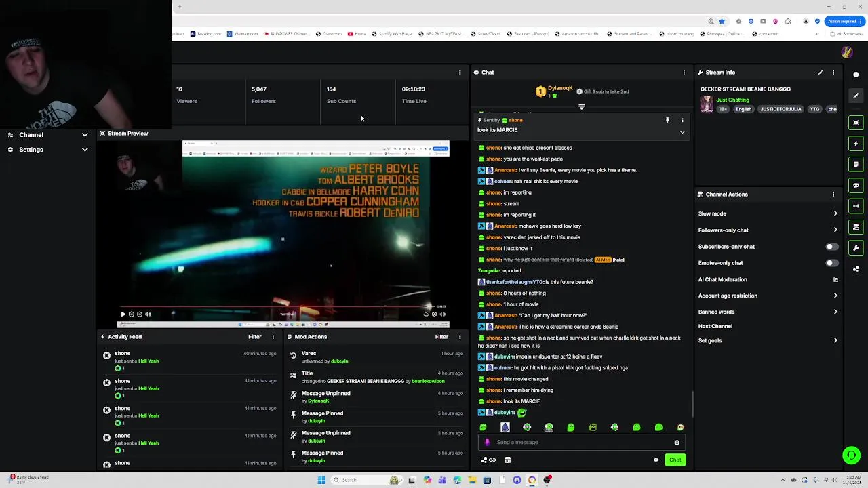
Task: Click the JUSTICEFORJULIA tag
Action: (x=781, y=109)
